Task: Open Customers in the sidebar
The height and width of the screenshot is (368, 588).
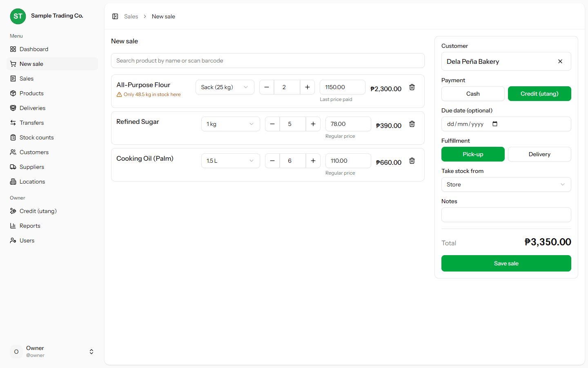Action: click(x=52, y=152)
